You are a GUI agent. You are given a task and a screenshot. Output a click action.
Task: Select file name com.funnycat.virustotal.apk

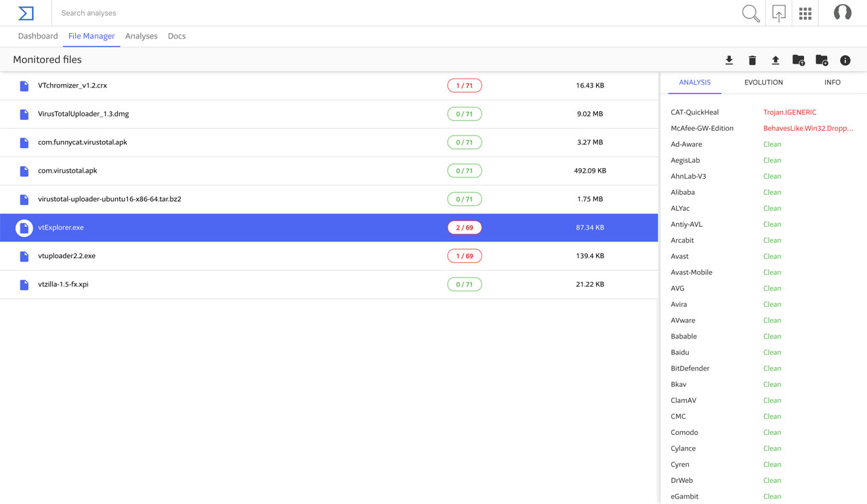click(83, 142)
